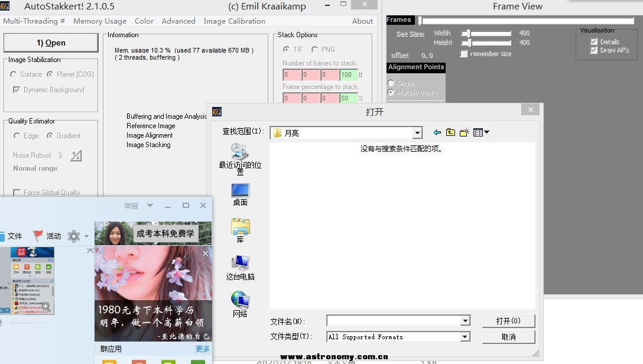Click the noise robust adjust icon
This screenshot has width=643, height=364.
(x=76, y=156)
